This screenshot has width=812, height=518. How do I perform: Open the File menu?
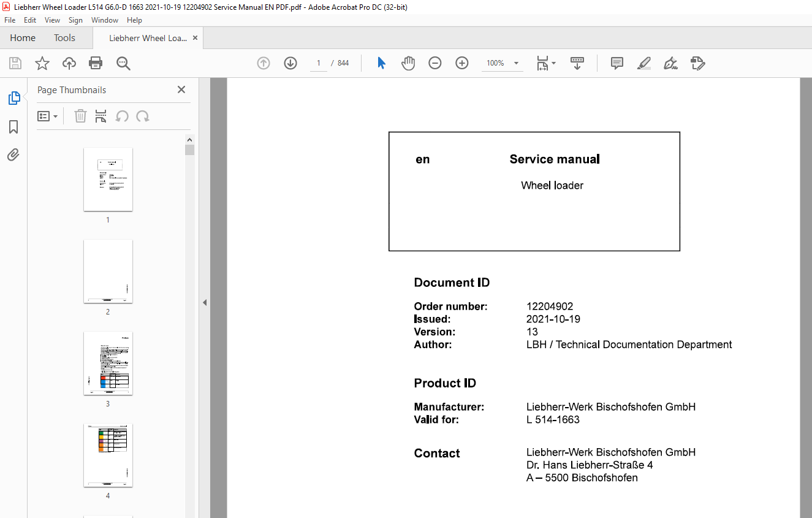[10, 20]
